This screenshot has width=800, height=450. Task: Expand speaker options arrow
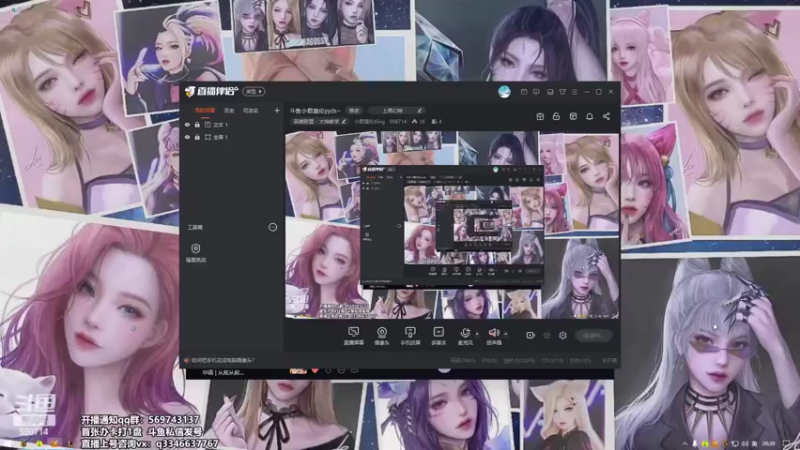click(x=506, y=335)
